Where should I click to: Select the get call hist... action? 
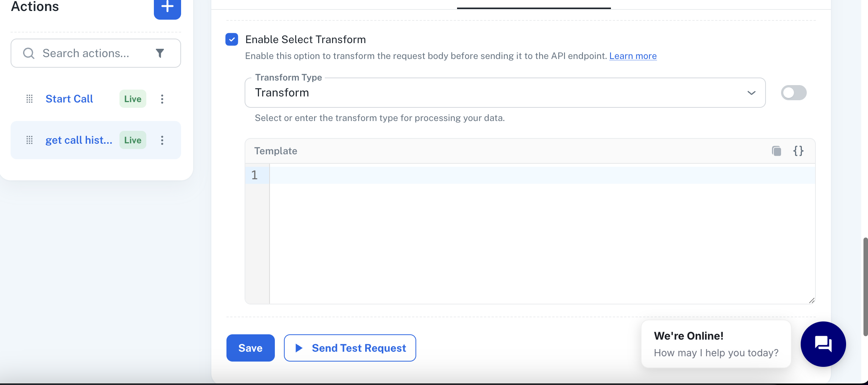79,140
